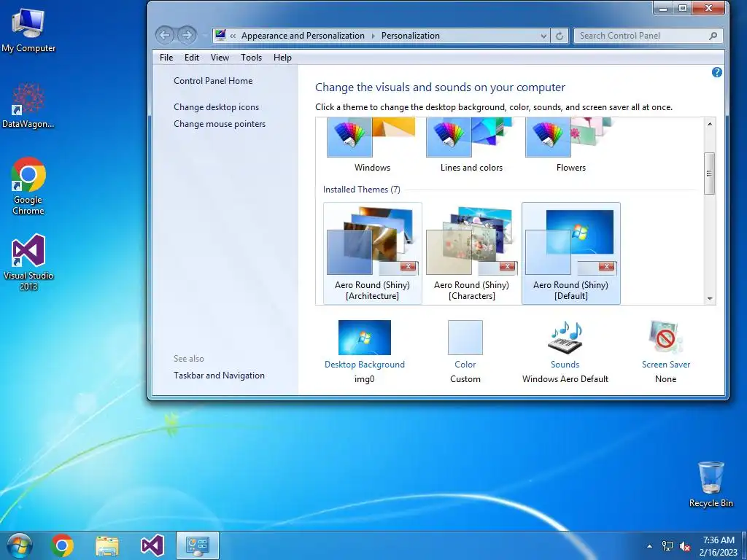Launch Google Chrome from desktop shortcut
The width and height of the screenshot is (747, 560).
coord(28,186)
